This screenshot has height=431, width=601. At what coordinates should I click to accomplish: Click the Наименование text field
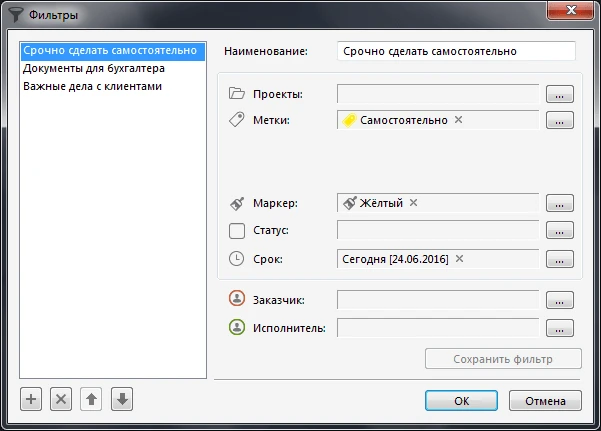pyautogui.click(x=457, y=50)
